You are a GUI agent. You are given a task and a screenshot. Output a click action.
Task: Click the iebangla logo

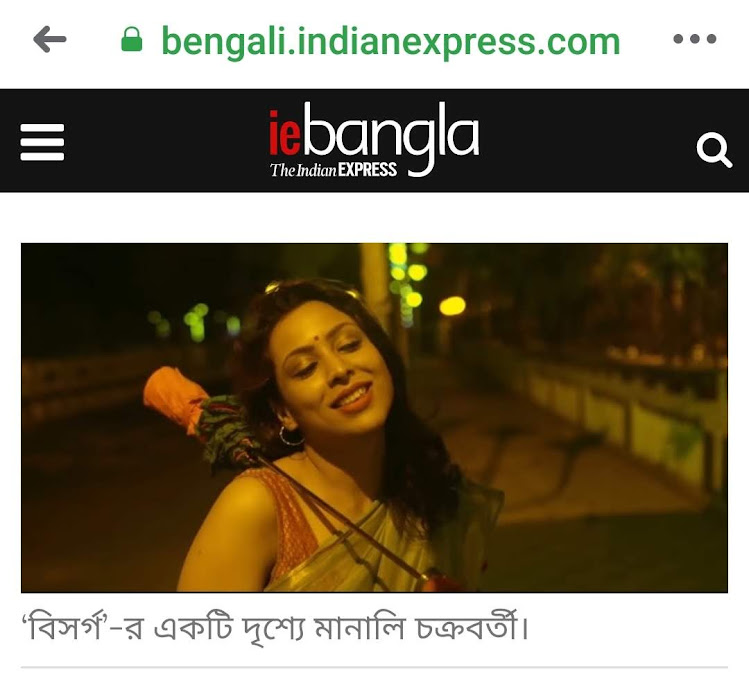[374, 139]
